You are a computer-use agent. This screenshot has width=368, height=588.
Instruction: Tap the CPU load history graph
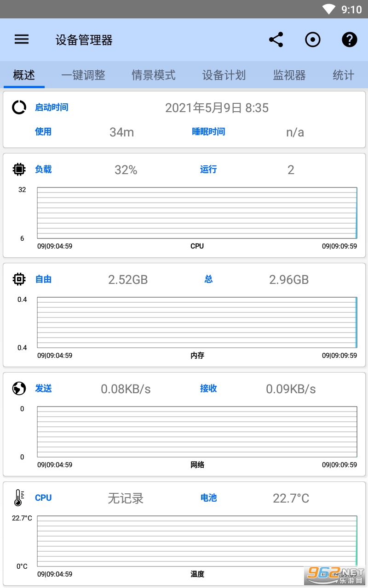197,213
